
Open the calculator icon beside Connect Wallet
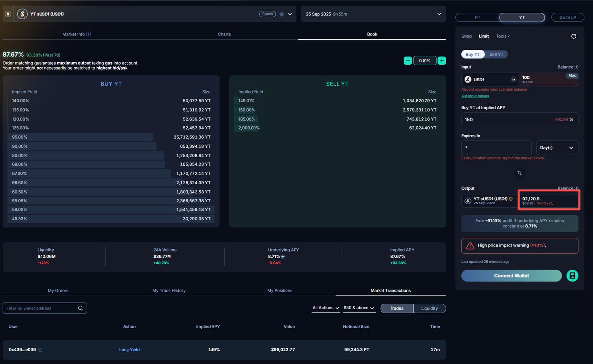tap(572, 276)
